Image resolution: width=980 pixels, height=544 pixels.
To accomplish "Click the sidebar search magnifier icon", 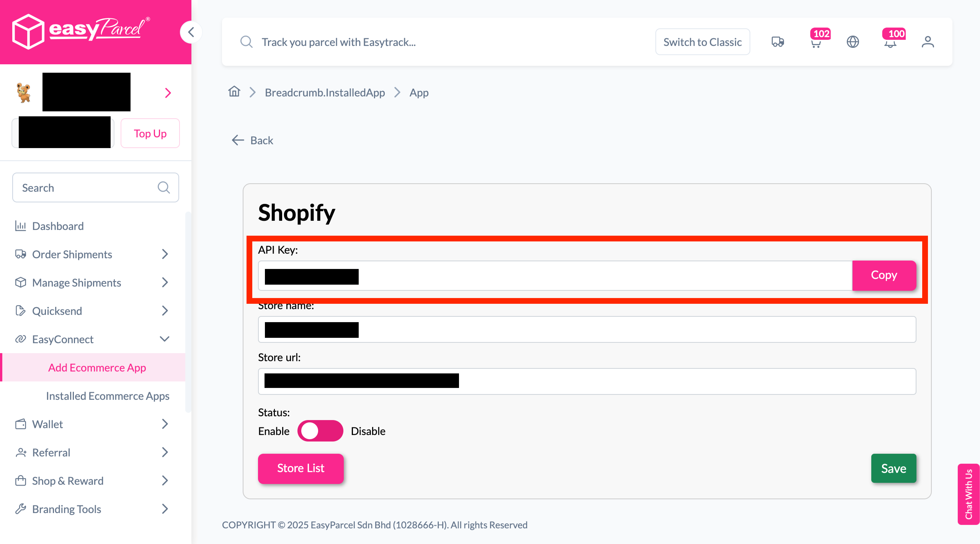I will (x=163, y=187).
